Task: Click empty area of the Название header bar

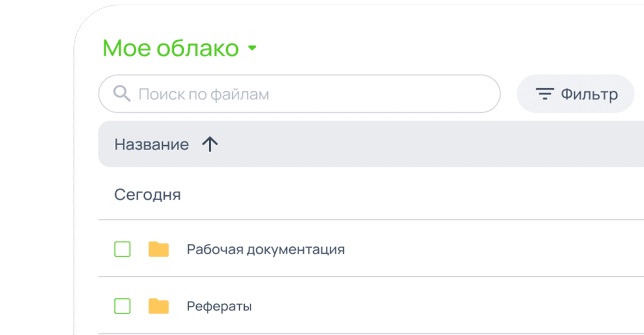Action: click(x=416, y=144)
